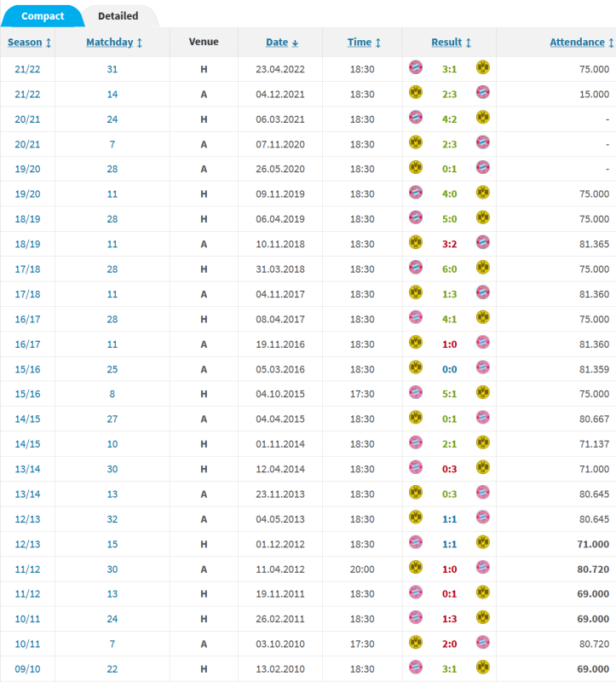Screen dimensions: 616x682
Task: Click Dortmund crest in 19.11.2016 row
Action: point(416,343)
